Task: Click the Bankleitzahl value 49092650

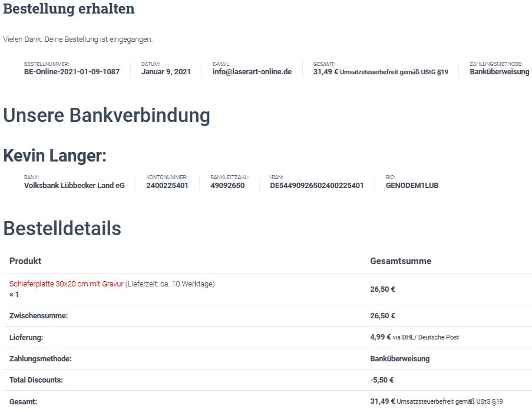Action: click(227, 186)
